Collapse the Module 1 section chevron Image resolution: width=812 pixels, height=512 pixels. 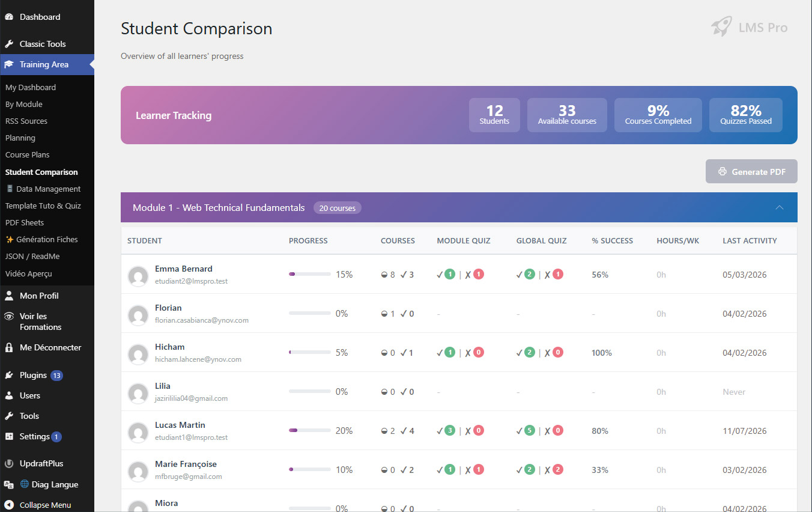point(780,207)
